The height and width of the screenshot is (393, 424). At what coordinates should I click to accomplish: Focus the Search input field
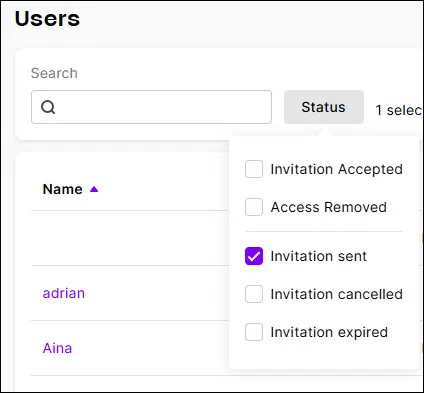point(151,107)
